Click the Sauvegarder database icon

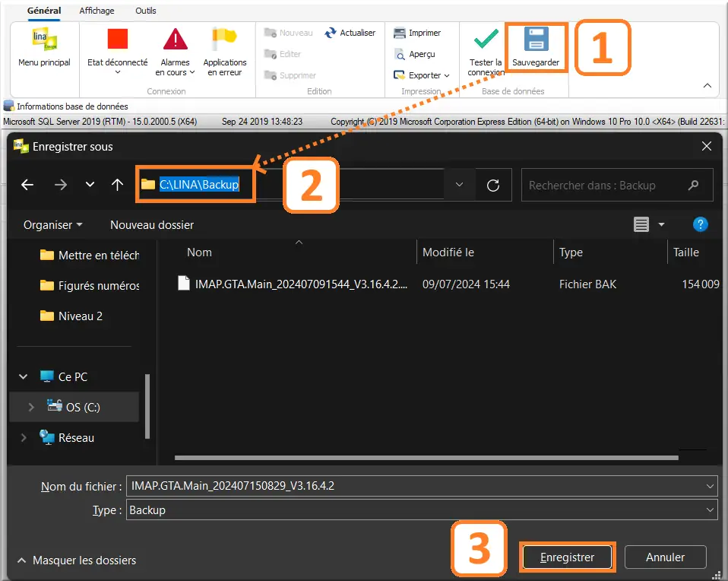click(537, 39)
